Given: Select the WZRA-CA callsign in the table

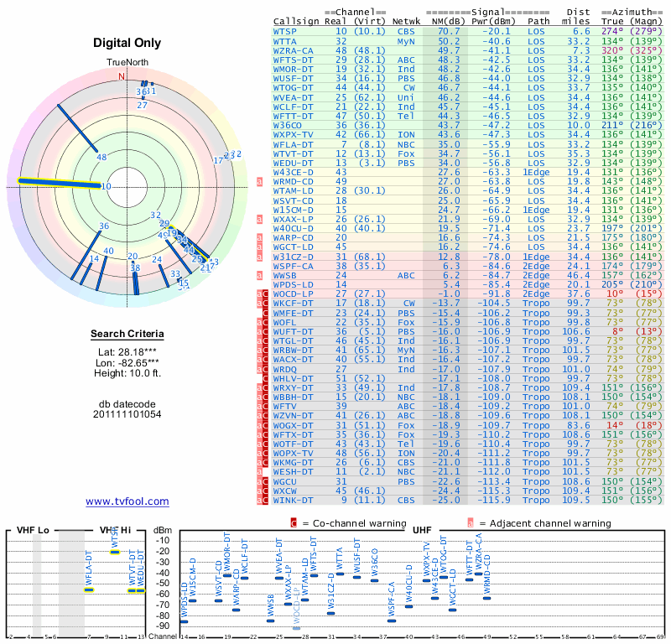Looking at the screenshot, I should pos(293,50).
